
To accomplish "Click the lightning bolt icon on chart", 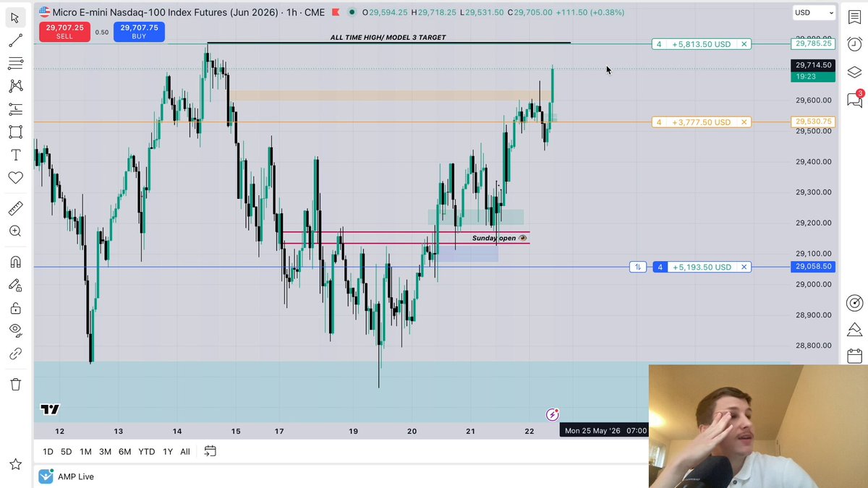I will (x=553, y=414).
